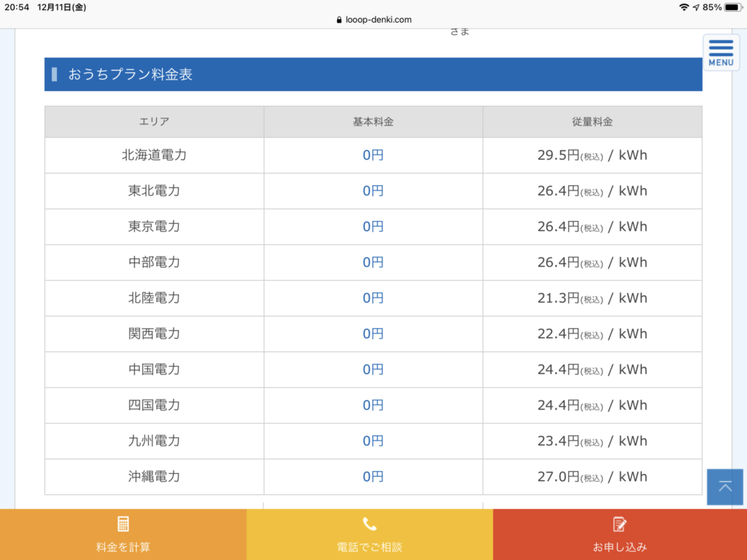
Task: Select the 九州電力 row label
Action: coord(154,441)
